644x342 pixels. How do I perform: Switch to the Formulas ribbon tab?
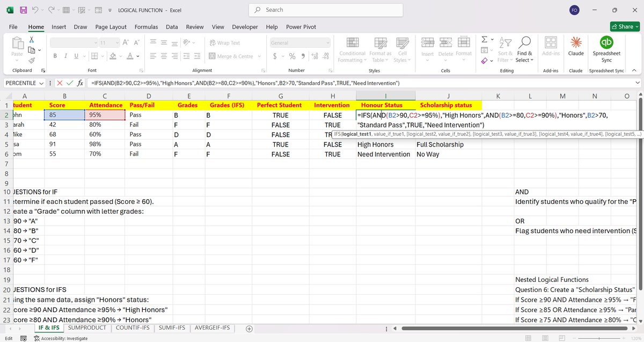146,27
